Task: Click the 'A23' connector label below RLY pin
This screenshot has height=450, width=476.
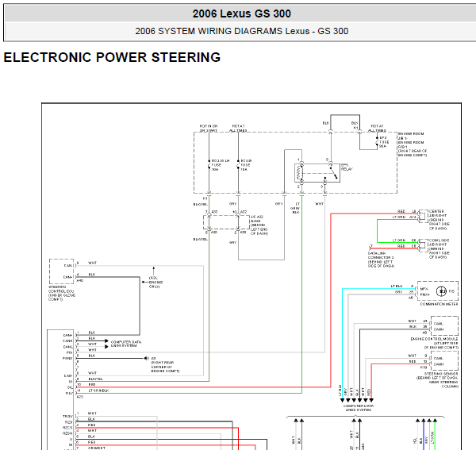Action: point(80,397)
